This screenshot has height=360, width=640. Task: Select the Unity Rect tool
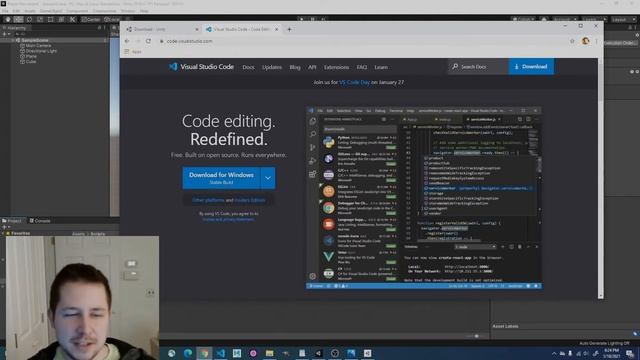coord(51,19)
